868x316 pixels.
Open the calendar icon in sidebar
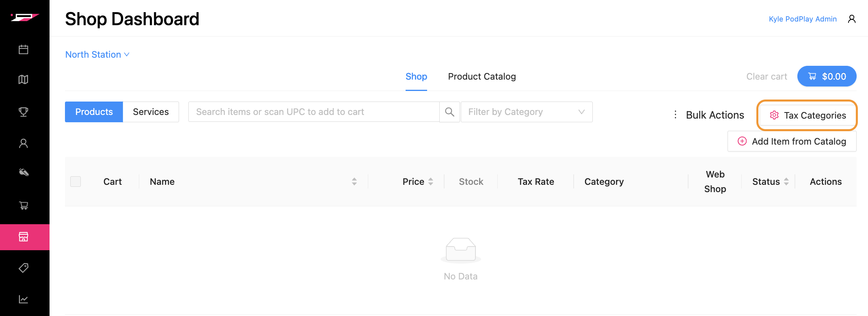[24, 50]
